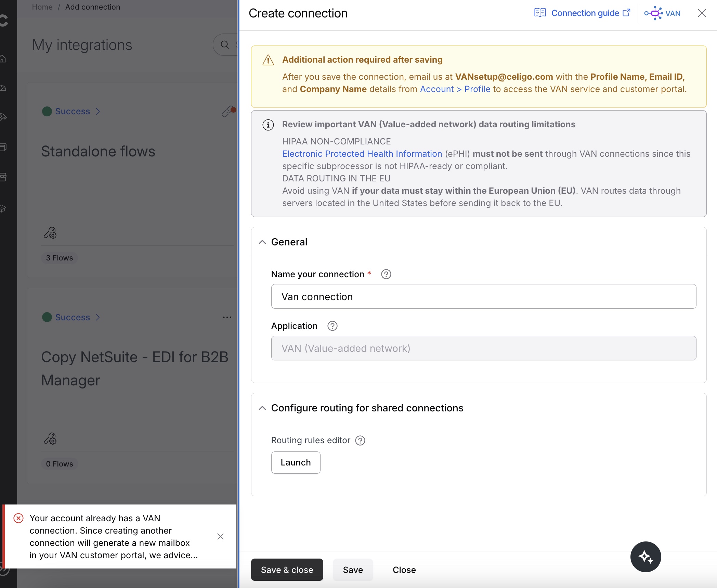717x588 pixels.
Task: Click the marketplace icon in left sidebar
Action: 3,177
